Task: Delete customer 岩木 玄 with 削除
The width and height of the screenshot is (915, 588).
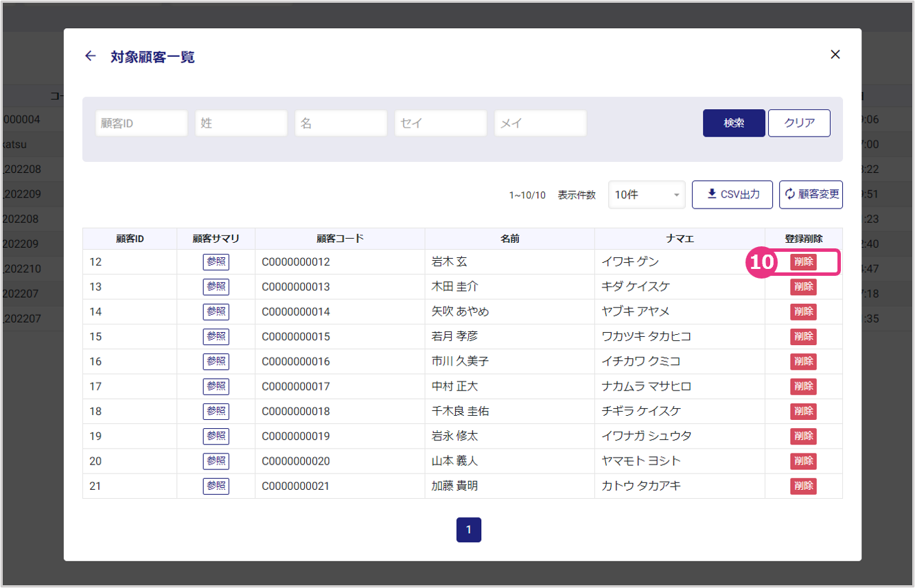Action: (x=803, y=262)
